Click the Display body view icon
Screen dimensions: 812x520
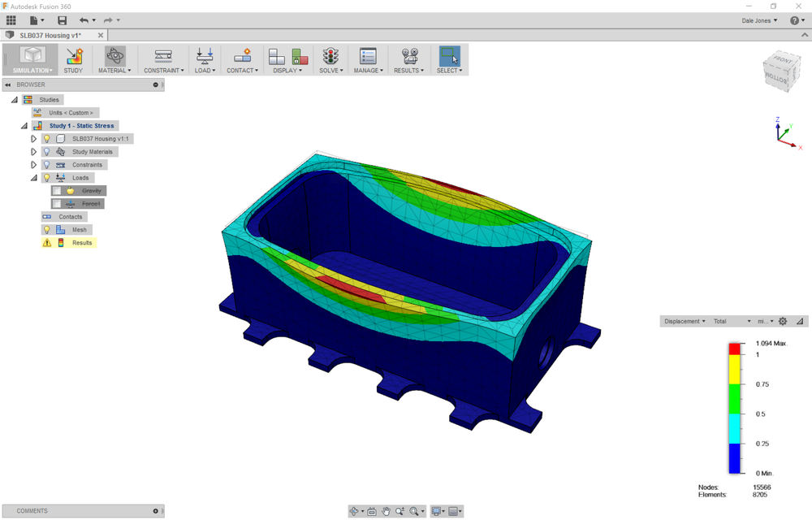click(x=277, y=56)
